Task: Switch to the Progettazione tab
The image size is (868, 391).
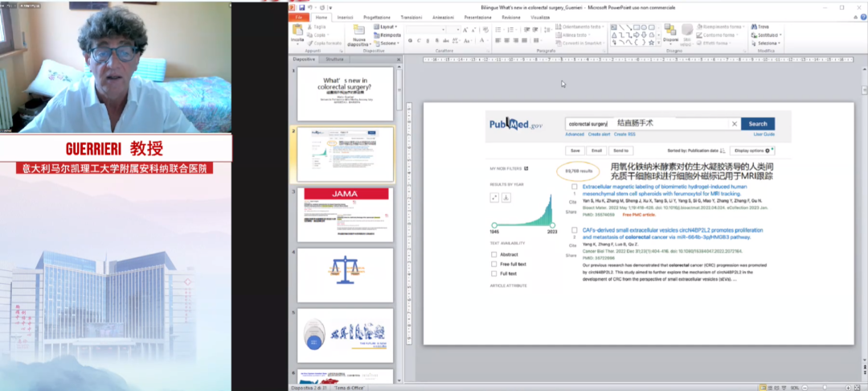Action: click(x=377, y=17)
